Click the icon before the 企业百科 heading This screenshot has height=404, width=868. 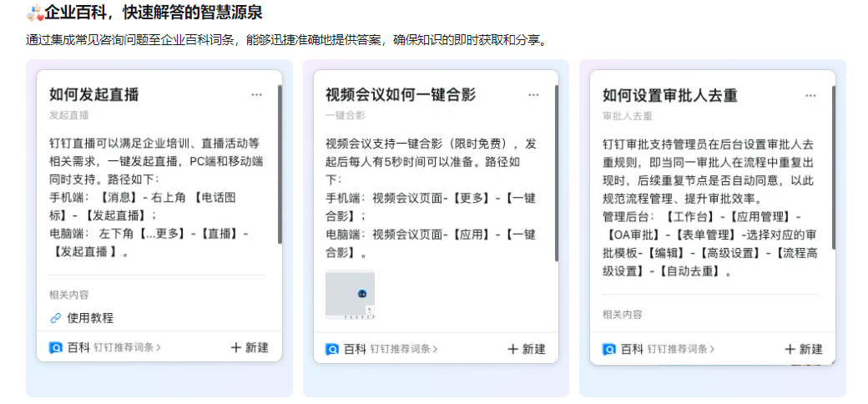[x=35, y=13]
